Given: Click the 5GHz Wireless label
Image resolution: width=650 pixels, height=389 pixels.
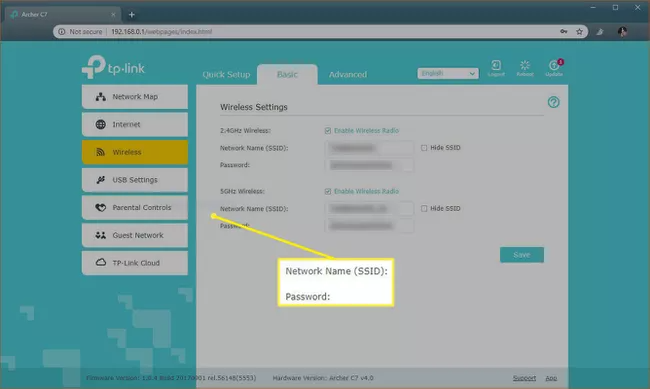Looking at the screenshot, I should click(242, 191).
